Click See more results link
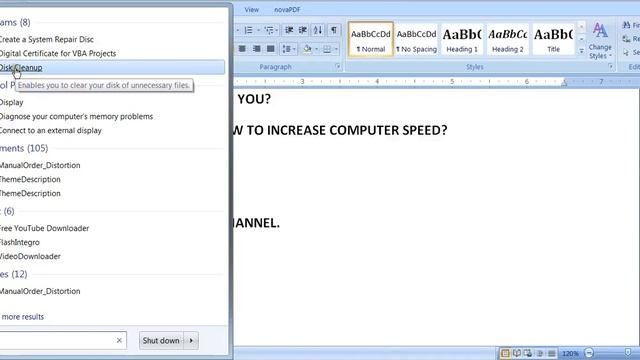 tap(22, 317)
